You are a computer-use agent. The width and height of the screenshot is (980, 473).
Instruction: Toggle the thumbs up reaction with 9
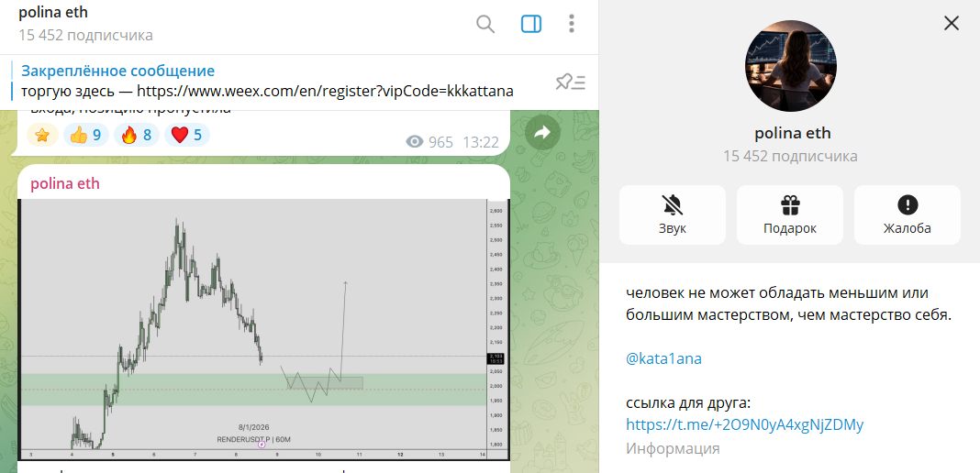click(87, 136)
